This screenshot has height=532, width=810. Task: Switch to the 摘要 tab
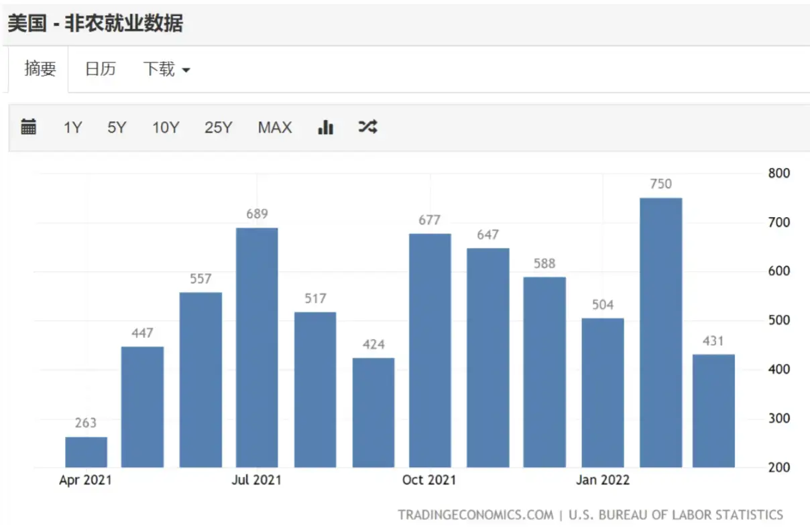(40, 69)
